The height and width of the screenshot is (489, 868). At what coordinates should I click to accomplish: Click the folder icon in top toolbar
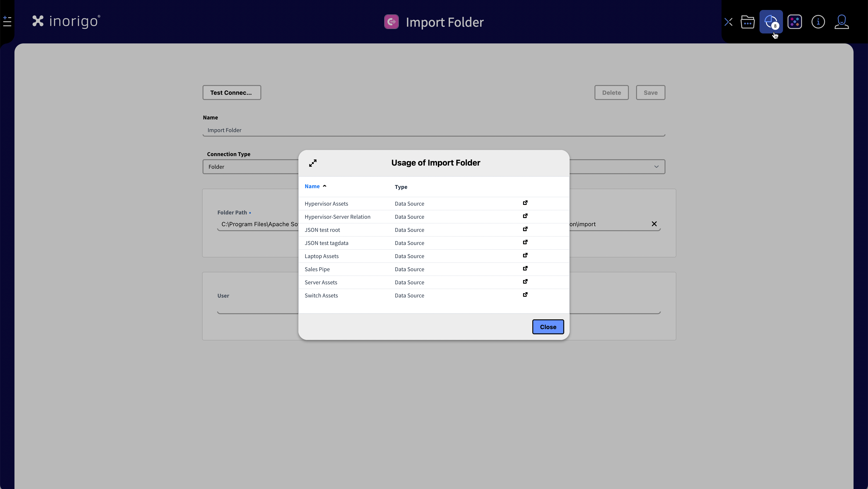(747, 22)
